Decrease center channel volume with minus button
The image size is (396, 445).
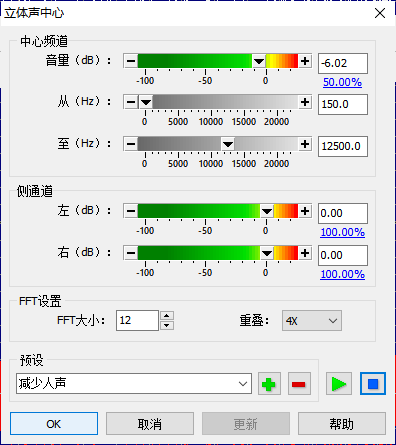(131, 61)
